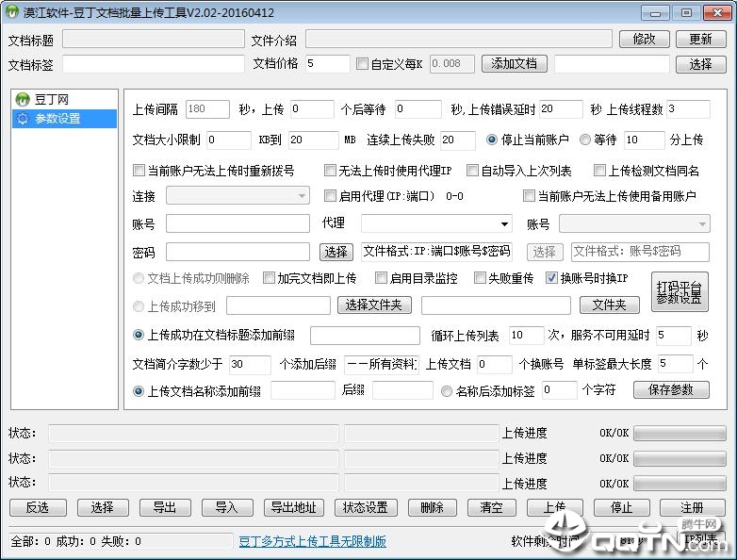Open 豆丁多方式上传工具无限制版 link
Image resolution: width=737 pixels, height=560 pixels.
[x=313, y=541]
